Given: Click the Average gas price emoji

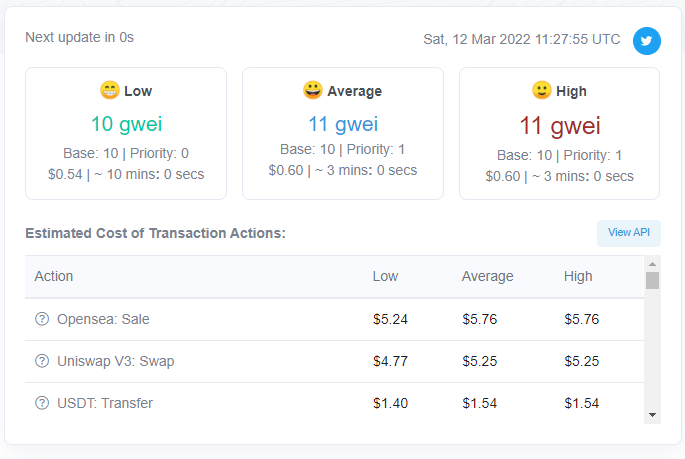Looking at the screenshot, I should coord(313,91).
